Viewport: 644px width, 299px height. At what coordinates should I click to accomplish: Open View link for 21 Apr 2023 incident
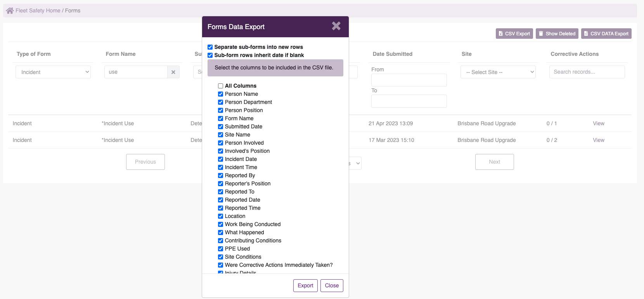[x=599, y=123]
